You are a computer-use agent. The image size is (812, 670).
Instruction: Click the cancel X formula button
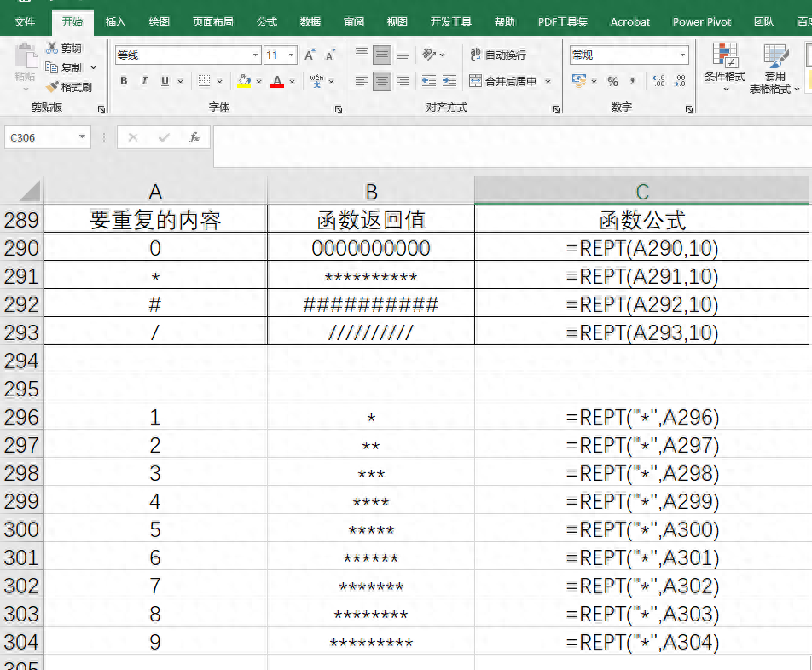(133, 137)
